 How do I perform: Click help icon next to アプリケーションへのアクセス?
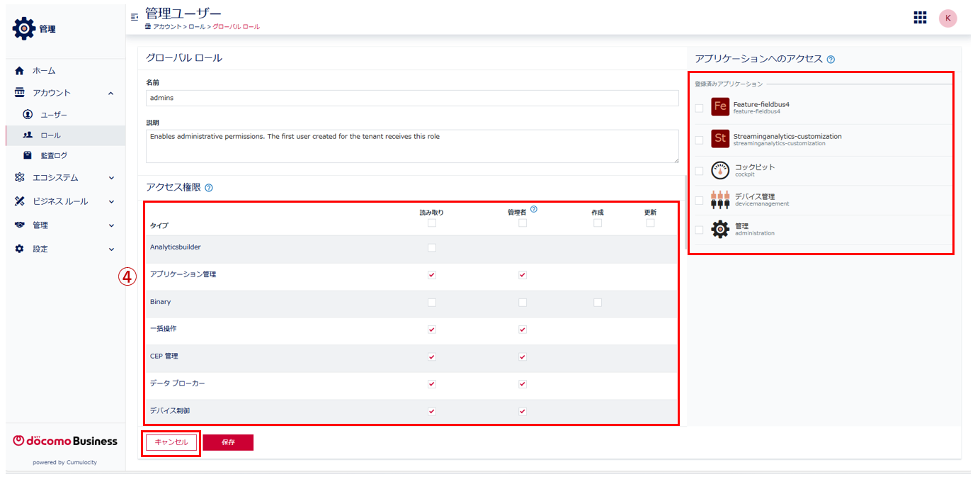point(831,60)
